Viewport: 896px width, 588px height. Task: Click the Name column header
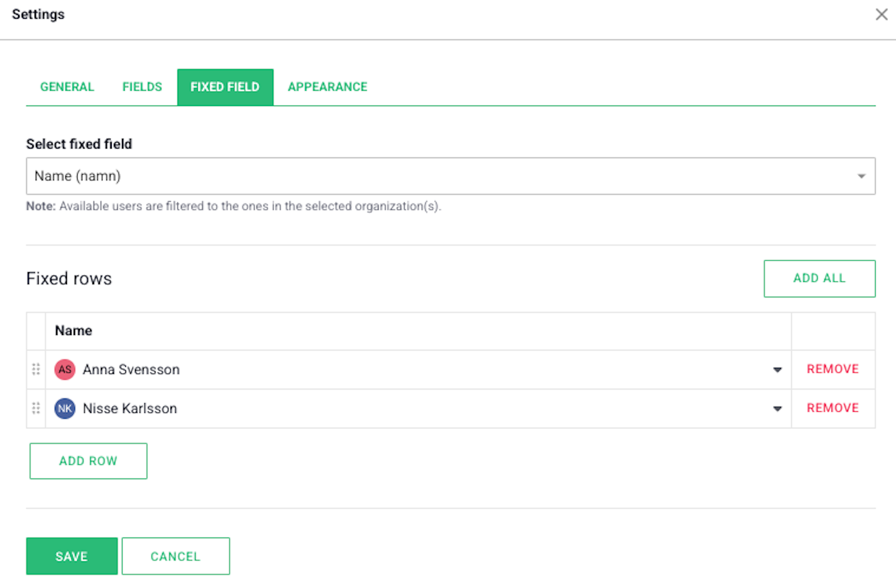coord(74,331)
